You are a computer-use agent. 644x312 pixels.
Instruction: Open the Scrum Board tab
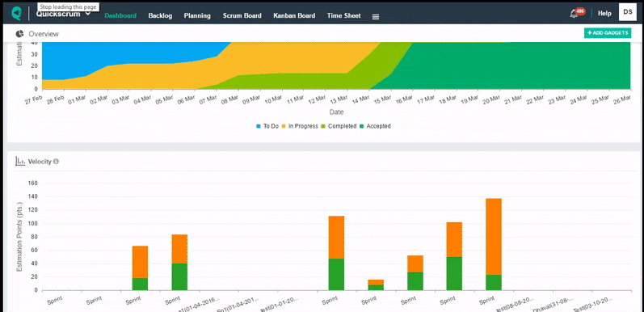(242, 15)
